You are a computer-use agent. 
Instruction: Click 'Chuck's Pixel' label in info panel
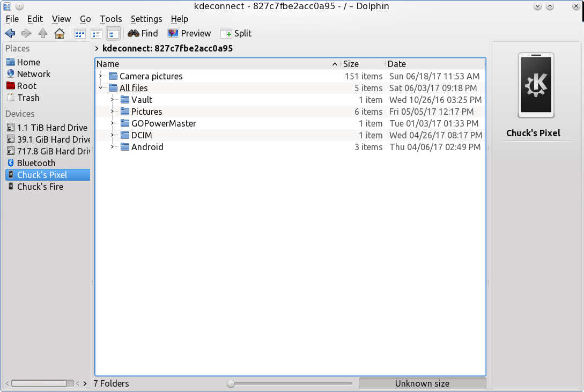tap(534, 134)
